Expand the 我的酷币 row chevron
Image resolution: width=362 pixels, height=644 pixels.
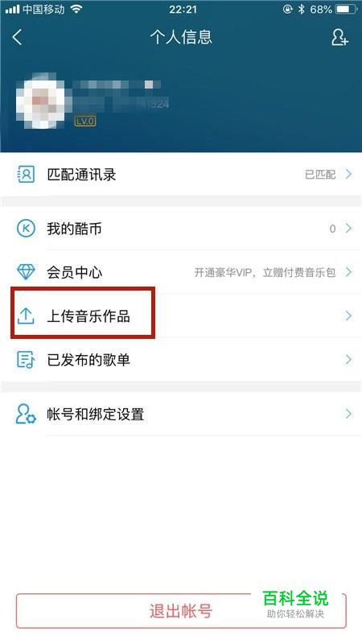click(x=349, y=229)
